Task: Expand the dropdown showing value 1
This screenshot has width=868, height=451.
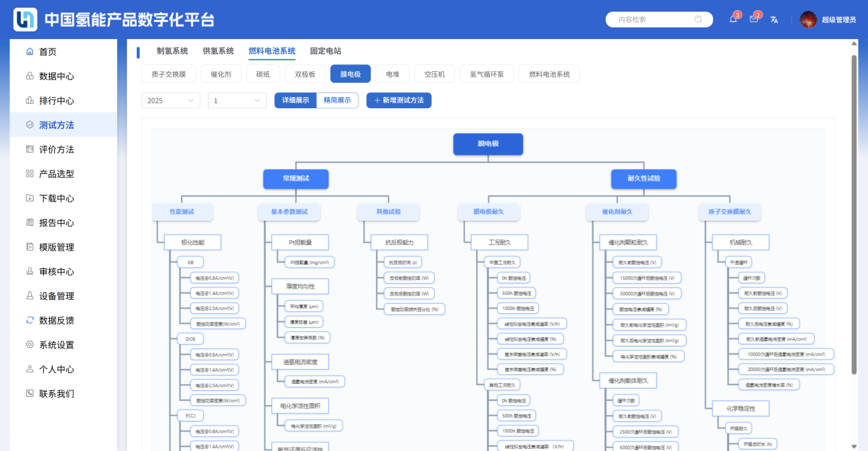Action: (237, 101)
